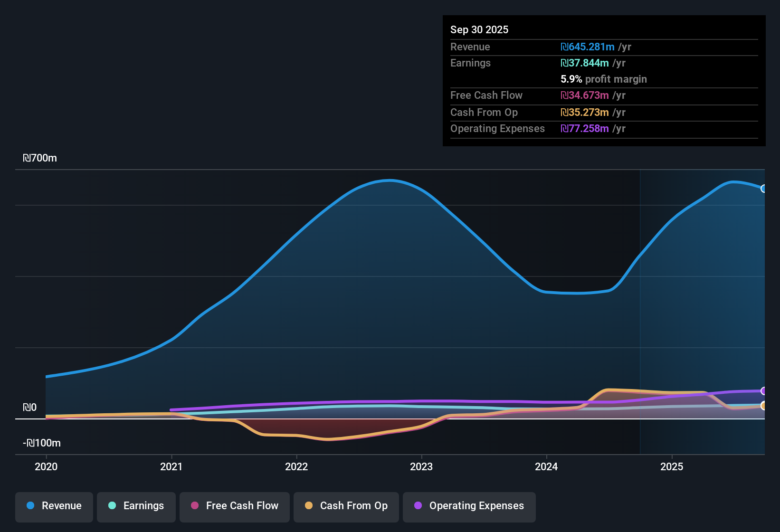Click the 2025 axis label
The height and width of the screenshot is (532, 780).
(672, 466)
